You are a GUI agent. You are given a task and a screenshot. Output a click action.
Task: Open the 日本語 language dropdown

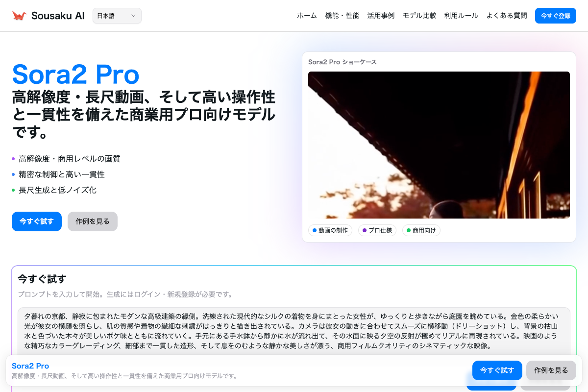click(x=117, y=16)
